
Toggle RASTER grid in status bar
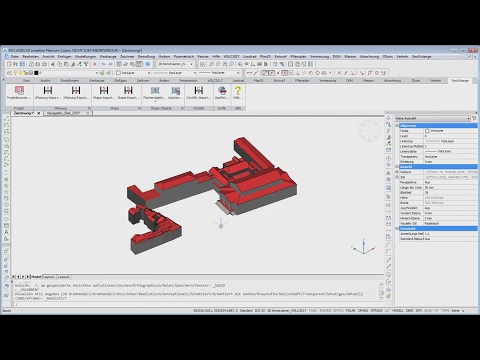coord(325,310)
